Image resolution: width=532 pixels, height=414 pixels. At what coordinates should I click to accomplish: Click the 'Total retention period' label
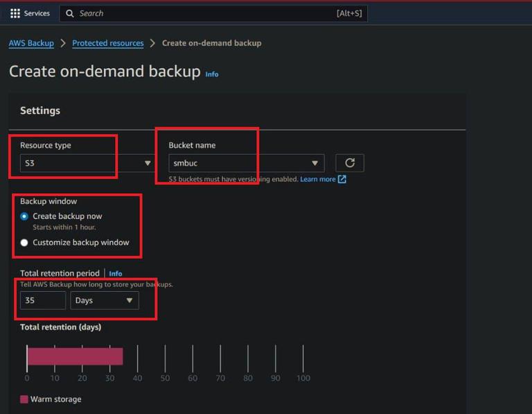coord(60,273)
